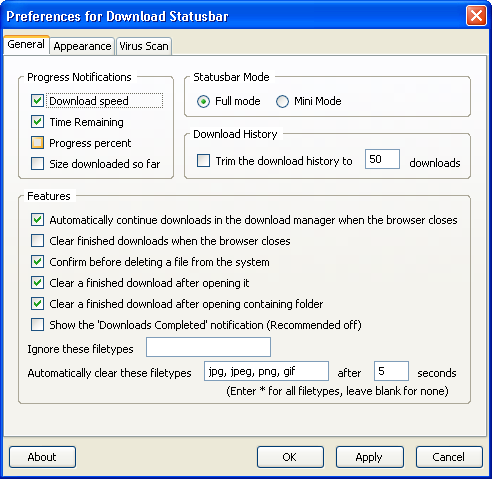Click 'Clear a finished download after opening it' text

click(x=149, y=283)
